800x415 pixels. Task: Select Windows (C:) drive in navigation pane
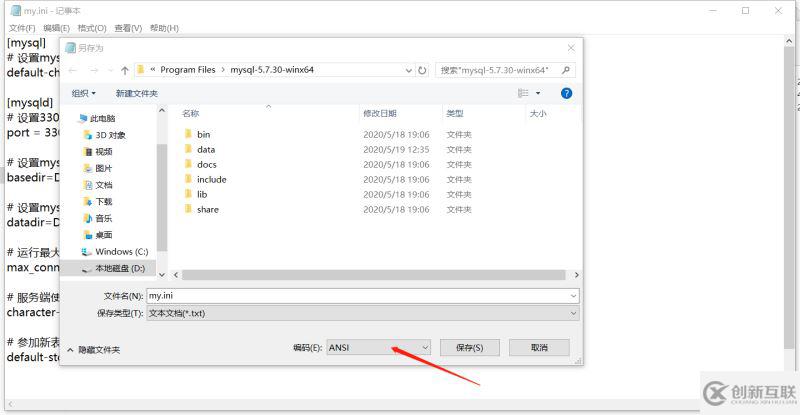115,252
